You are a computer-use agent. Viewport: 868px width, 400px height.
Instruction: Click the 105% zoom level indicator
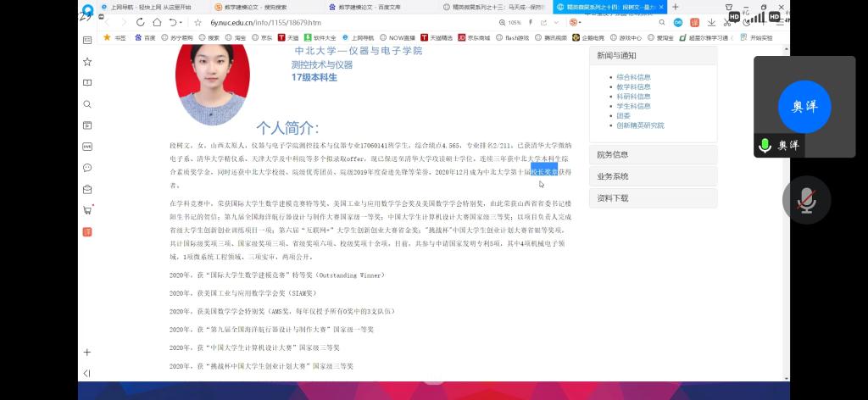click(x=513, y=22)
